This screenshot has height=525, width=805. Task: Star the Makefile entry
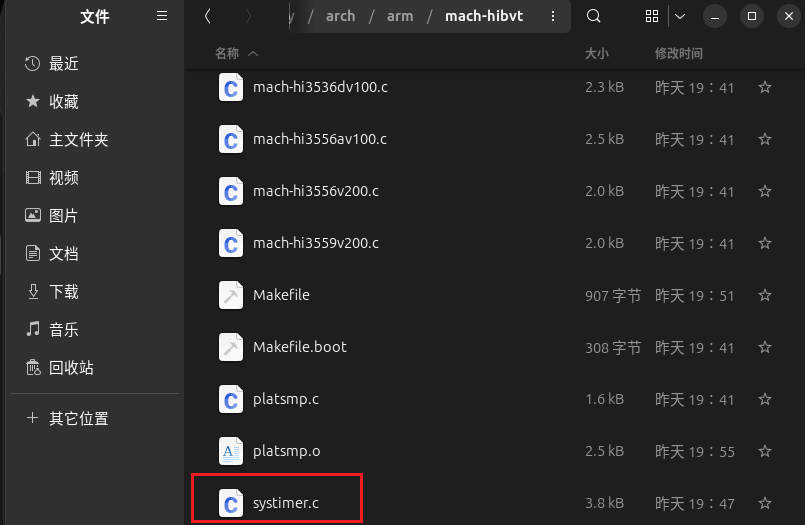point(764,296)
